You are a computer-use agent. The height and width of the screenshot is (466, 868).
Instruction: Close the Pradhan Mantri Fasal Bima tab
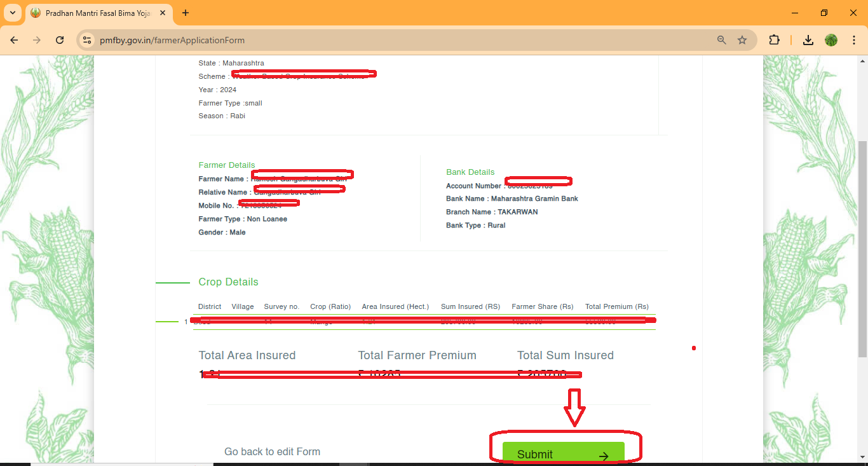[163, 13]
